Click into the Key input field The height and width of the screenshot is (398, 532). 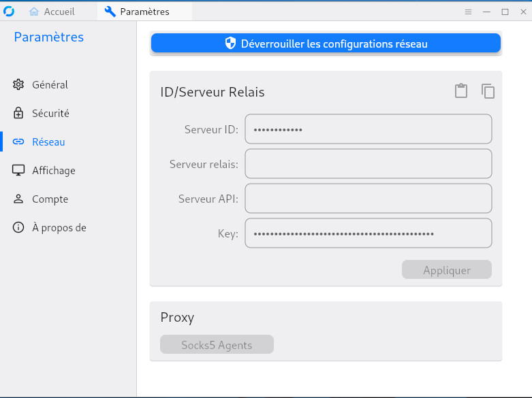(x=368, y=233)
